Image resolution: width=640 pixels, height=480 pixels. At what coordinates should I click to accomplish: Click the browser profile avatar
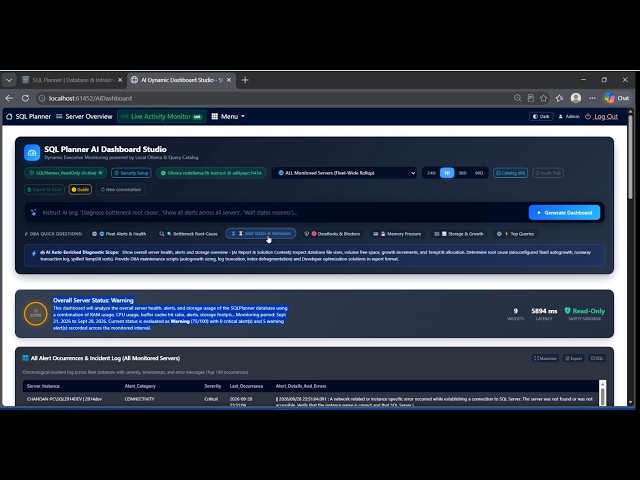[x=576, y=98]
